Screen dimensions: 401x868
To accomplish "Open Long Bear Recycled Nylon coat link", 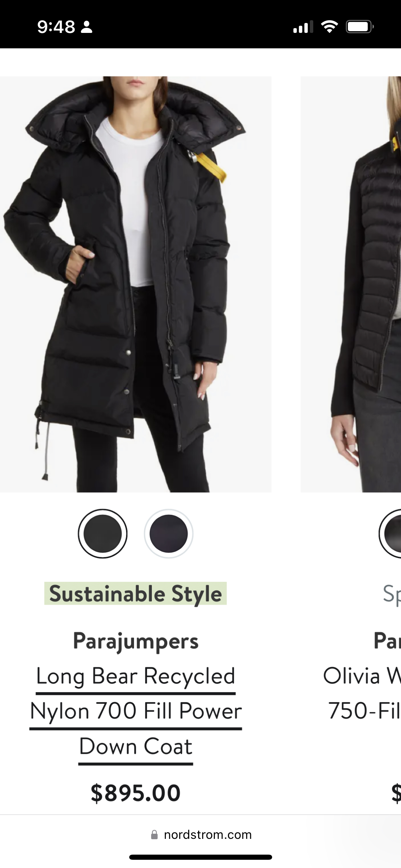I will point(136,711).
